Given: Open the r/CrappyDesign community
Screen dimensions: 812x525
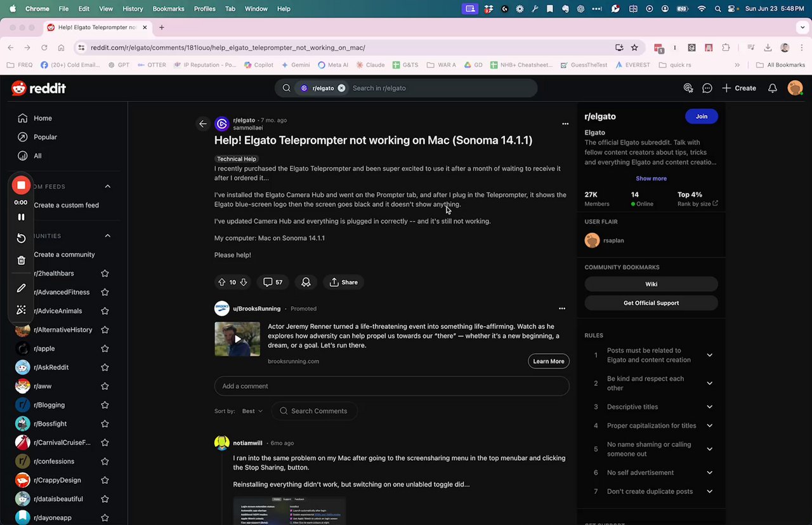Looking at the screenshot, I should click(x=57, y=480).
